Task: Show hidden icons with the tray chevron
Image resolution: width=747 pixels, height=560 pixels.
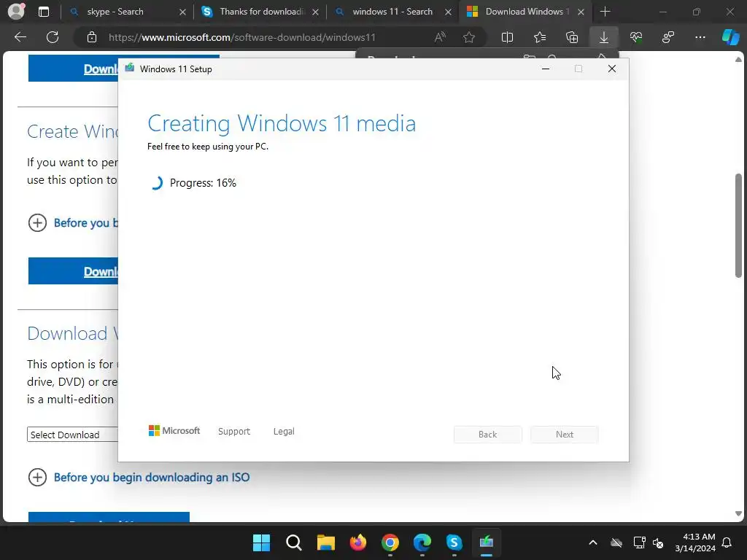Action: 592,542
